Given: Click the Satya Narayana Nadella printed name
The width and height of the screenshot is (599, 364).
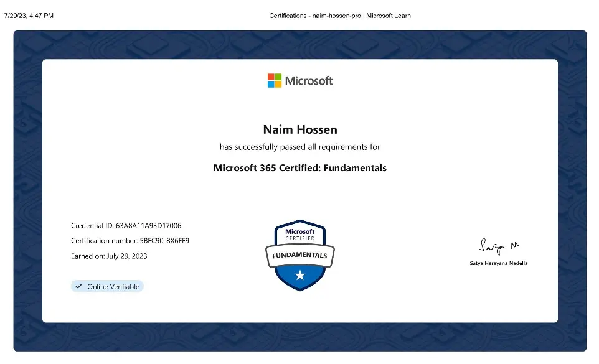Looking at the screenshot, I should 499,263.
